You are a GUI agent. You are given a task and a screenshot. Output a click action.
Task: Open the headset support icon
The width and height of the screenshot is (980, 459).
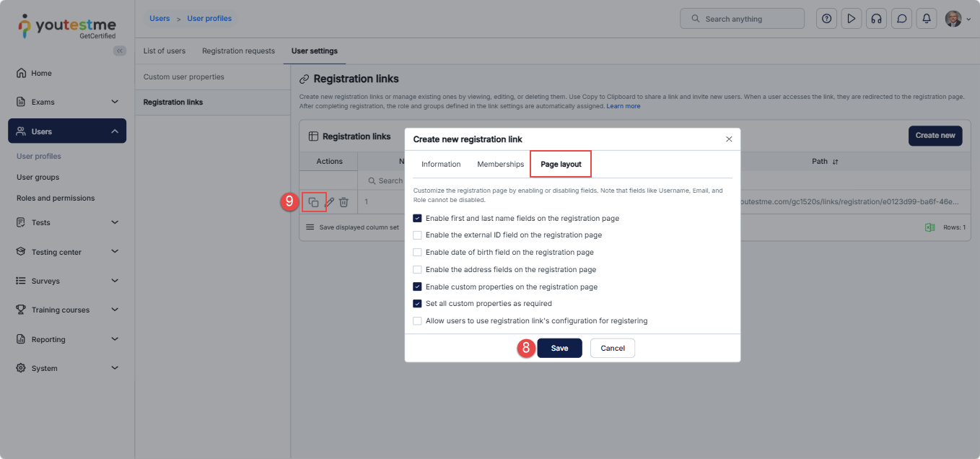click(x=876, y=19)
